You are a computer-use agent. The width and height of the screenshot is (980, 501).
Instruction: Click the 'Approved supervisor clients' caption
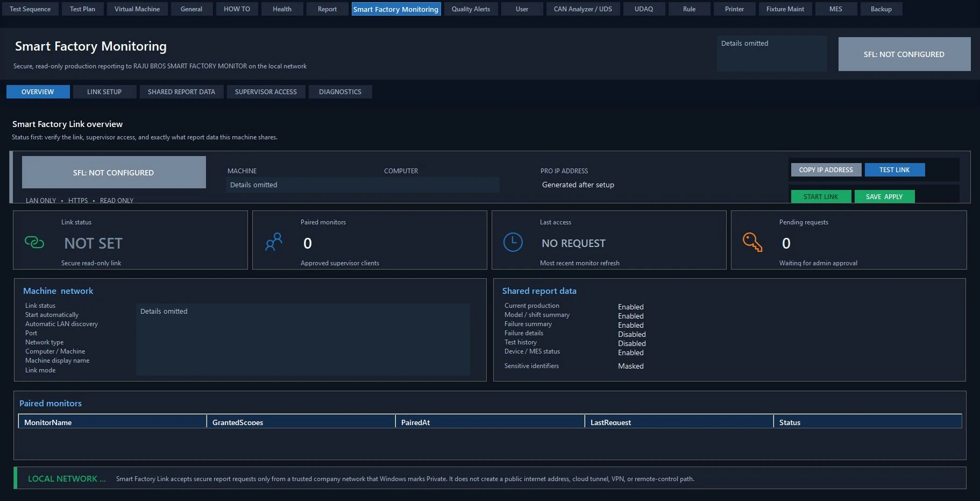tap(339, 263)
